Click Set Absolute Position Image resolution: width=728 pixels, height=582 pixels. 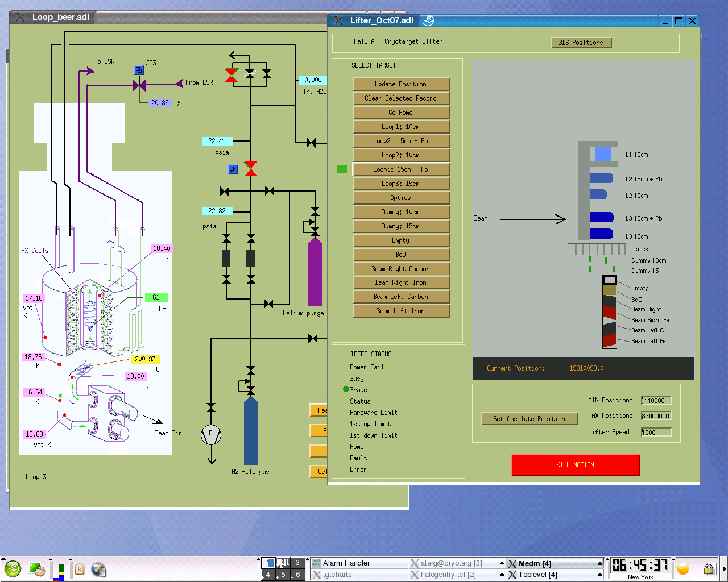pos(529,419)
